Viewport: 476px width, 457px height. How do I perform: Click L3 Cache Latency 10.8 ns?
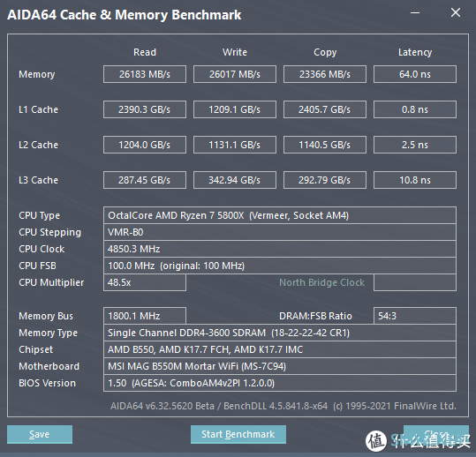(x=415, y=180)
